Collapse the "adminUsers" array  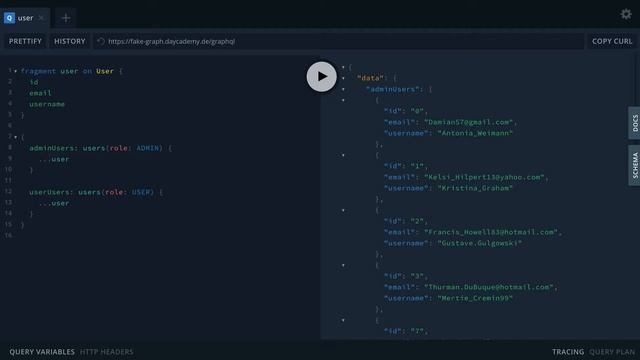pos(343,89)
